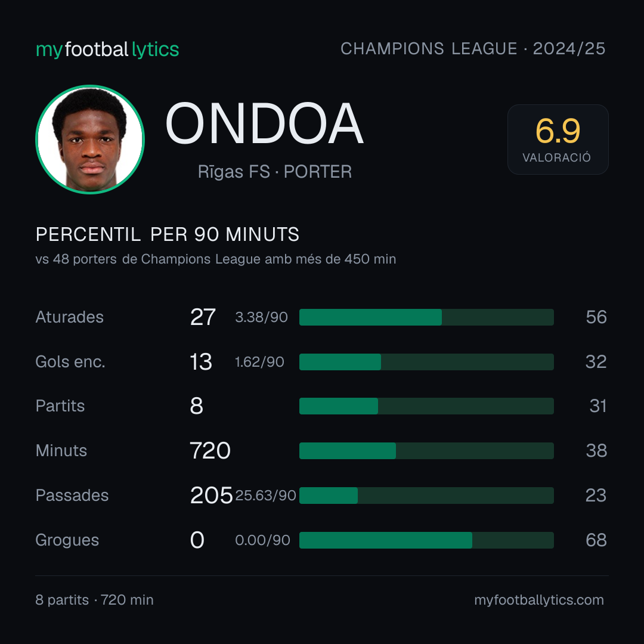
Task: Click the Grogues percentile bar
Action: [x=426, y=540]
